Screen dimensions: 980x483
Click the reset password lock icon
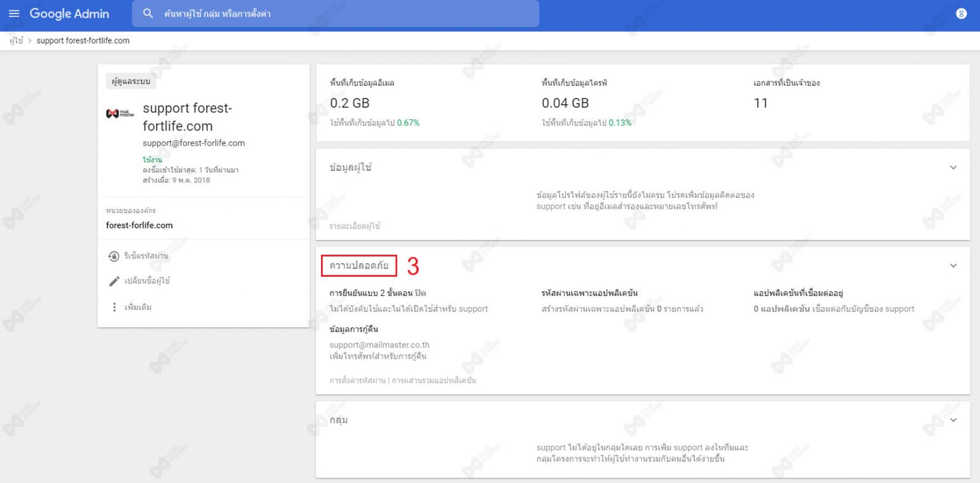[114, 256]
